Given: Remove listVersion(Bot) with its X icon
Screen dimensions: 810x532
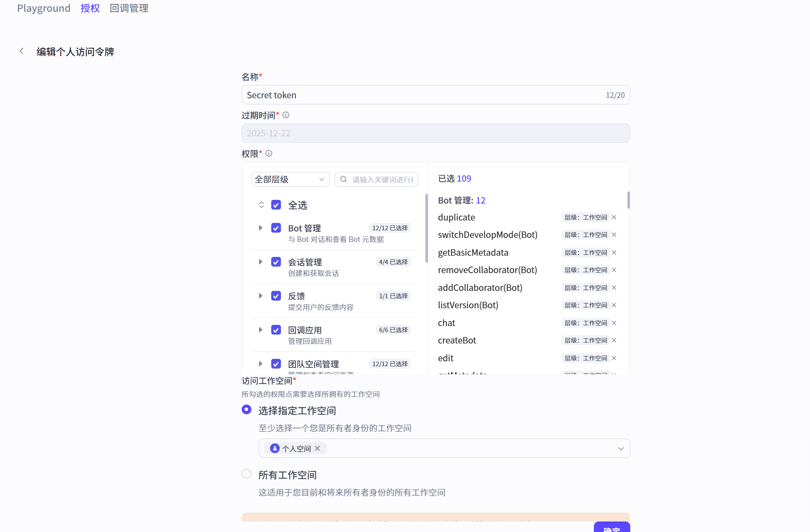Looking at the screenshot, I should tap(614, 305).
